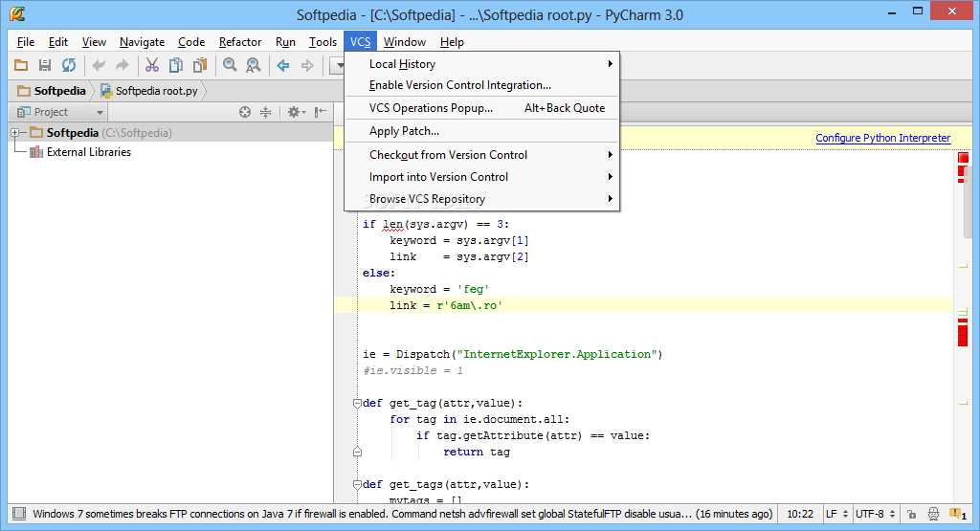Viewport: 980px width, 531px height.
Task: Open the notifications balloon icon in status bar
Action: (x=958, y=514)
